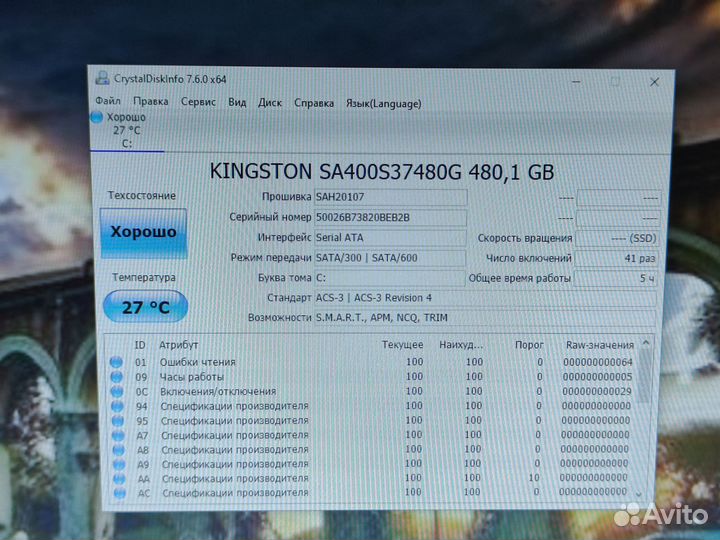The image size is (720, 540).
Task: Click status orb of attribute AC
Action: click(x=120, y=493)
